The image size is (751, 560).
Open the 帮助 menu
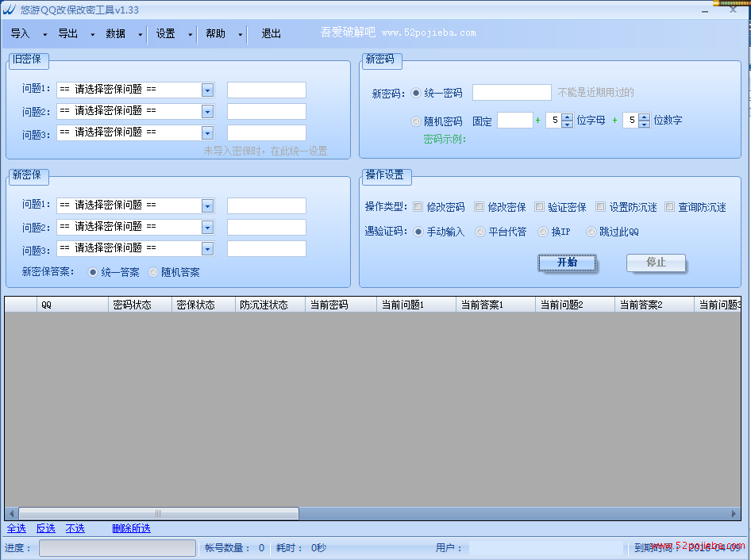[x=215, y=33]
